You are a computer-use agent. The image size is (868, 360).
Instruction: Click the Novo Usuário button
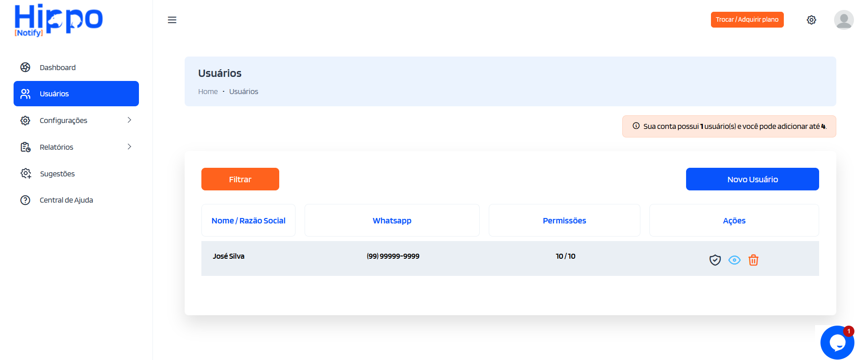[752, 179]
